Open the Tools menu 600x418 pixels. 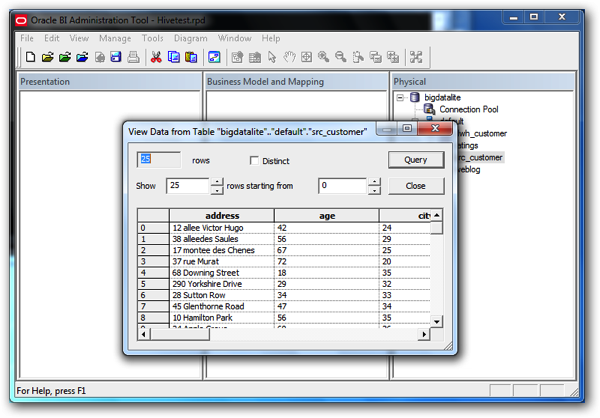pos(152,38)
